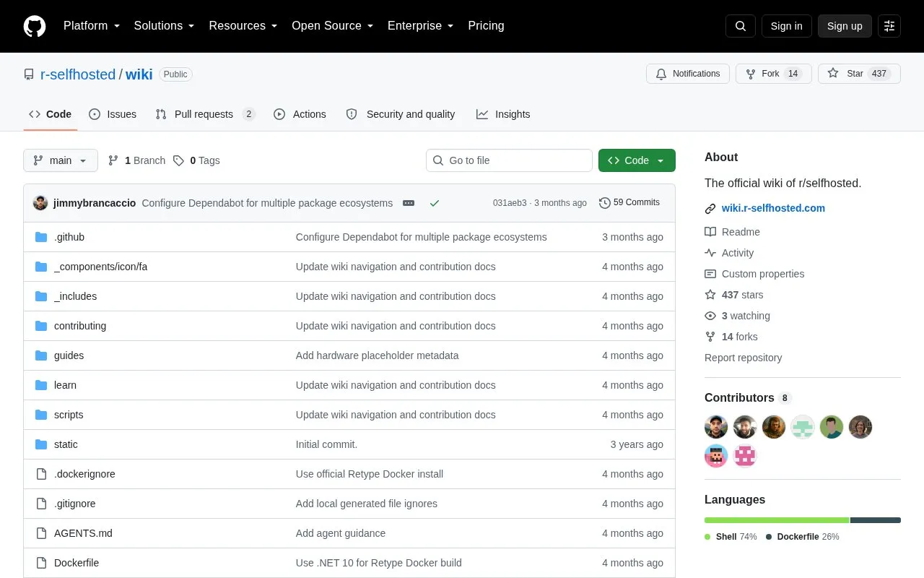924x578 pixels.
Task: Open the Security and quality tab
Action: [401, 114]
